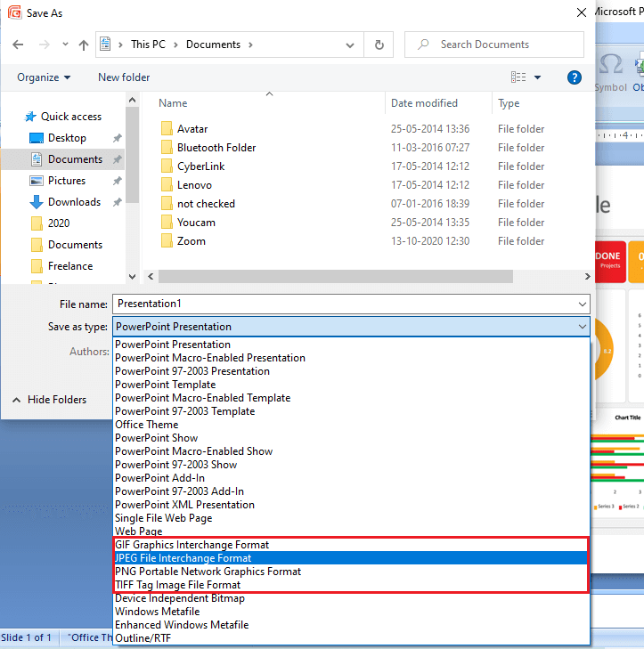
Task: Click the This PC breadcrumb
Action: pos(148,45)
